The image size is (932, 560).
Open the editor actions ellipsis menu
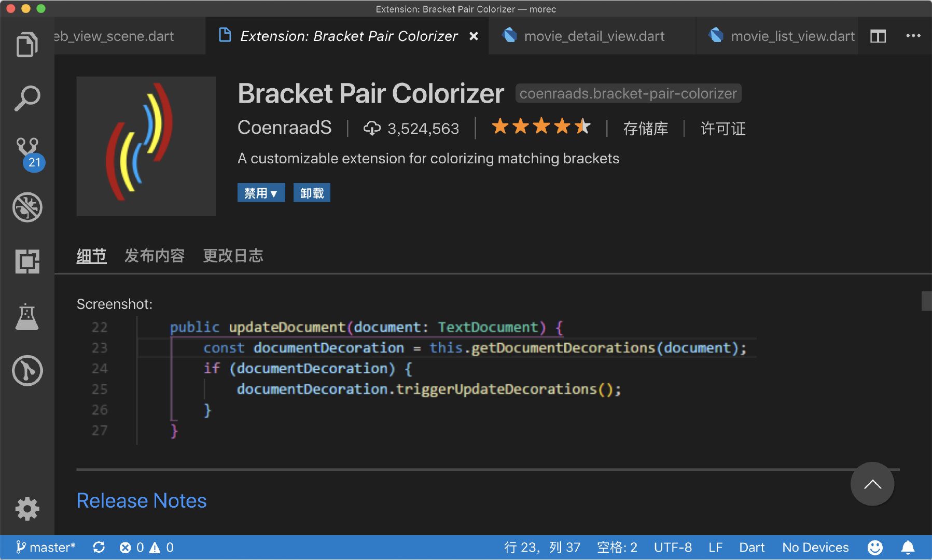[914, 36]
